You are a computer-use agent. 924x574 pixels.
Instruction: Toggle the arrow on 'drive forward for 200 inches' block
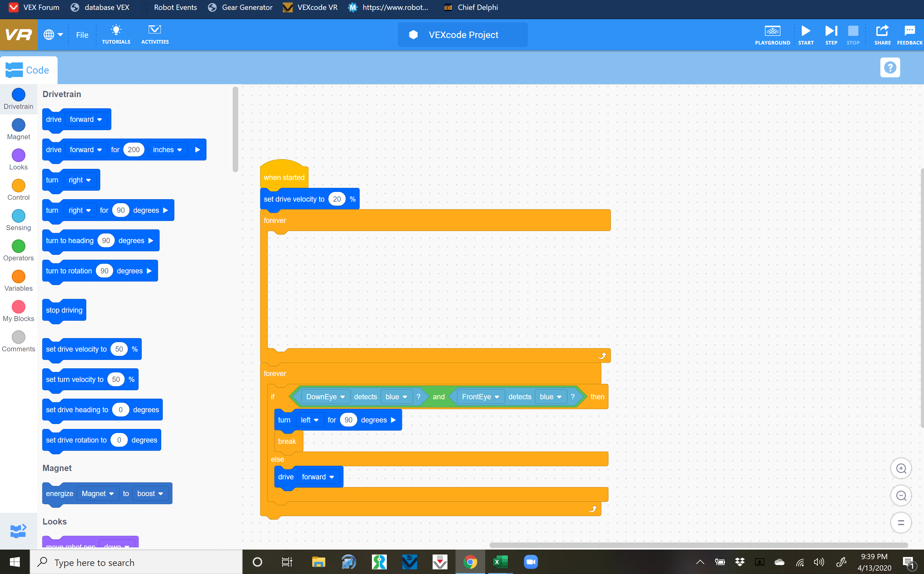tap(197, 150)
